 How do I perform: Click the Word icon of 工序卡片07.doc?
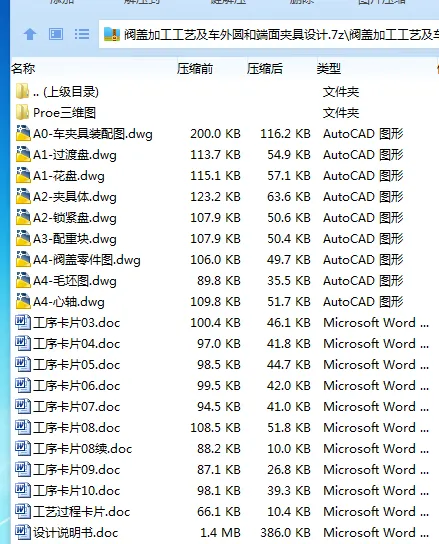(x=23, y=406)
